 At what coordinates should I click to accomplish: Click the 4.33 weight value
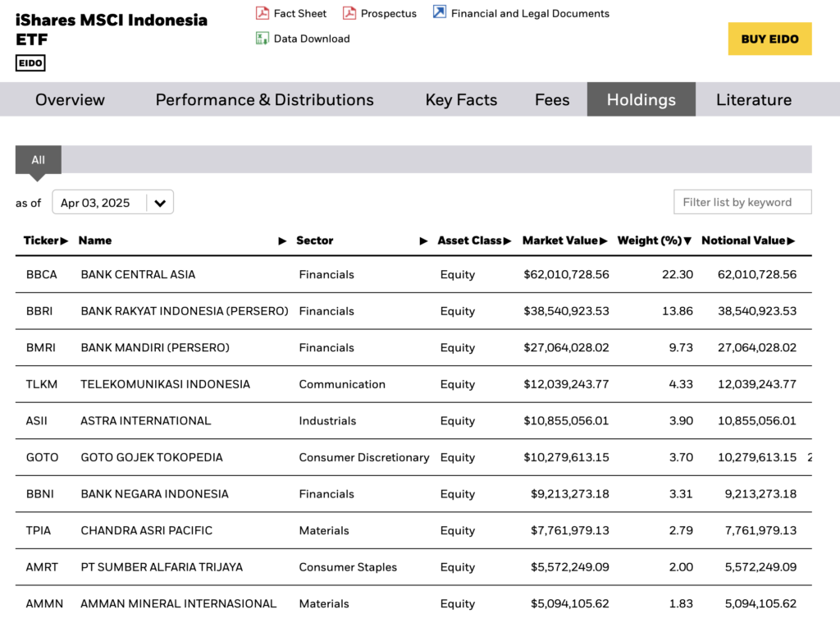coord(680,384)
